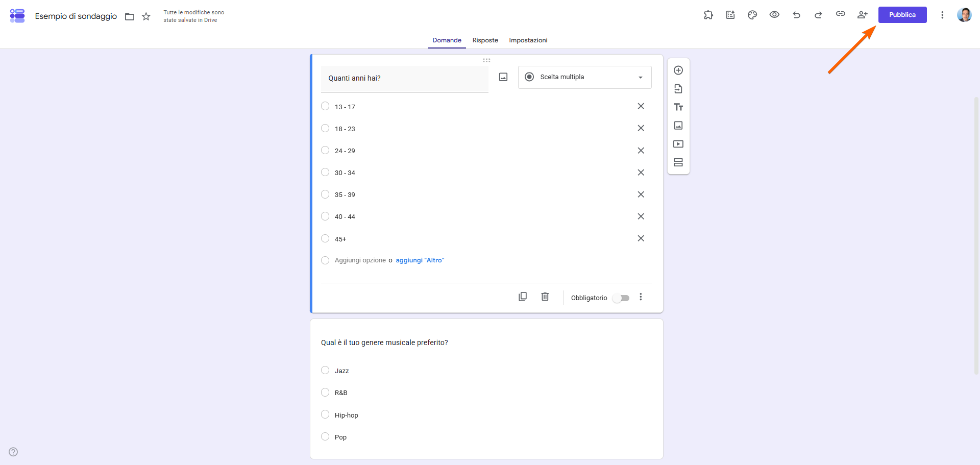The image size is (980, 465).
Task: Add title and description Tt icon
Action: [x=678, y=107]
